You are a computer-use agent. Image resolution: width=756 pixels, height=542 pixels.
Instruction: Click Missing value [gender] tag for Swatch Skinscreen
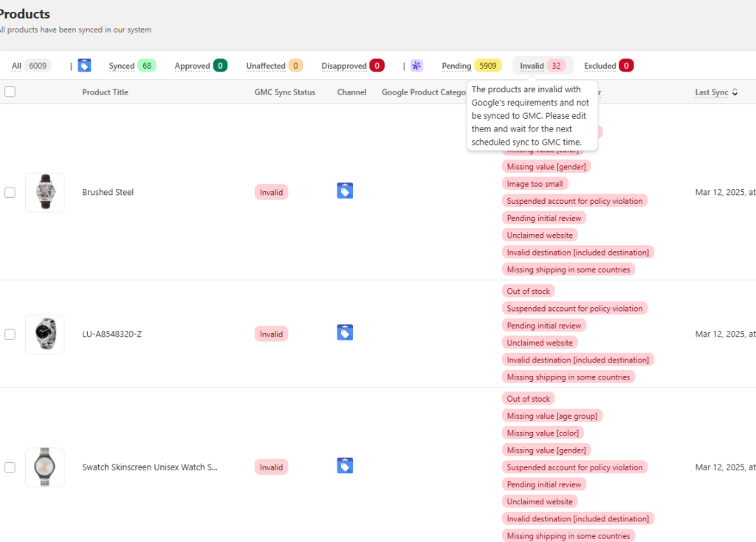point(546,450)
